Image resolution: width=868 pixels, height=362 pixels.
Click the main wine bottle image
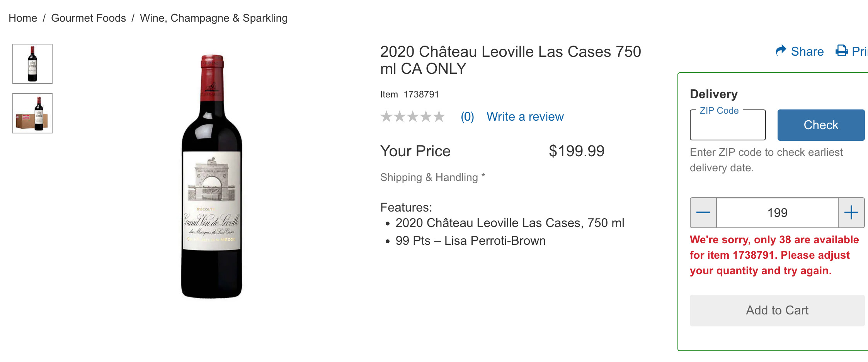(x=212, y=176)
